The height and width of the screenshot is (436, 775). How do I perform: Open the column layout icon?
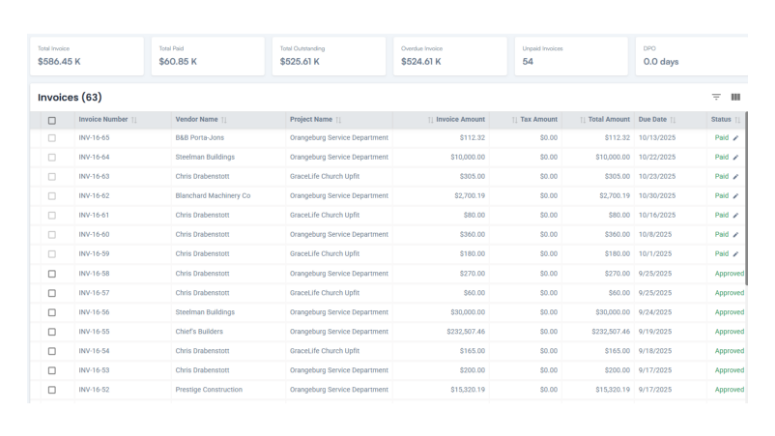pyautogui.click(x=736, y=97)
